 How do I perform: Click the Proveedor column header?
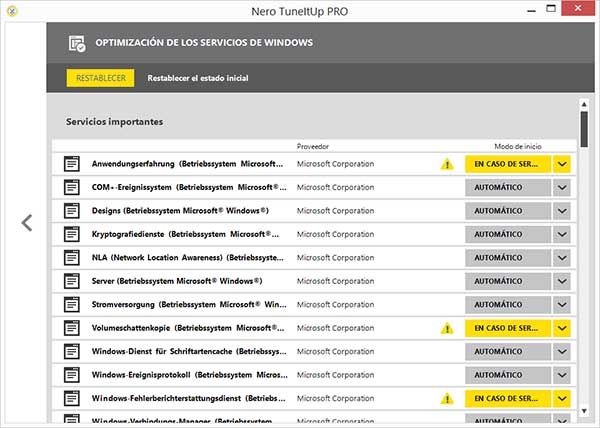[x=313, y=146]
